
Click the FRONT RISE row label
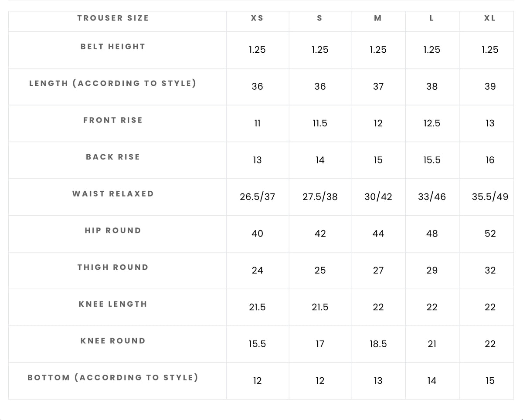pos(113,120)
